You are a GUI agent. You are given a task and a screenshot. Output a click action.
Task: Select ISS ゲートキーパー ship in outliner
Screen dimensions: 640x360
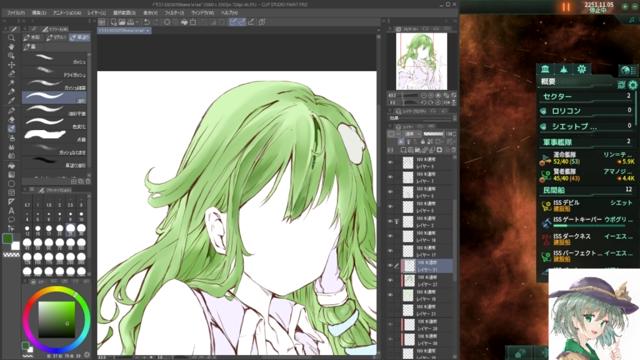[x=587, y=222]
